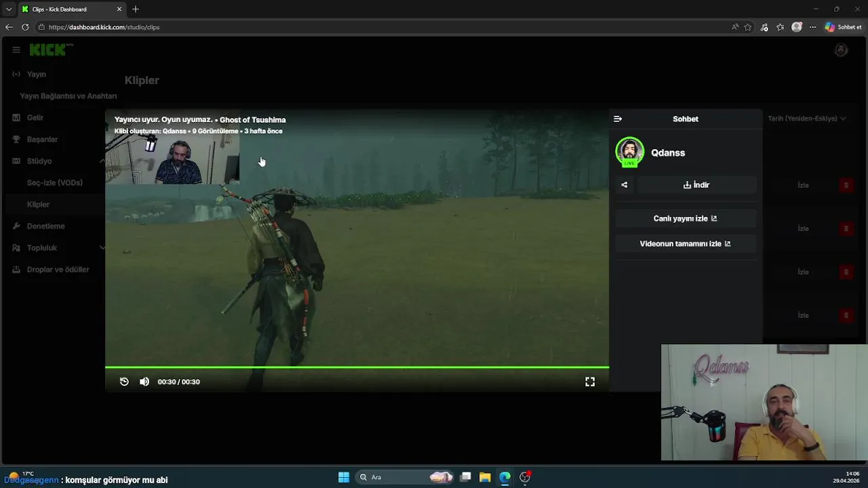
Task: Share the clip with the share icon
Action: coord(624,184)
